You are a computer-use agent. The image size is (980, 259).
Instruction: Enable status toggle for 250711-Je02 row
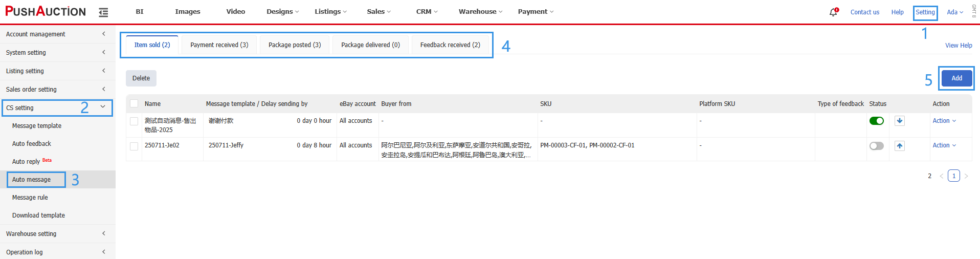876,146
